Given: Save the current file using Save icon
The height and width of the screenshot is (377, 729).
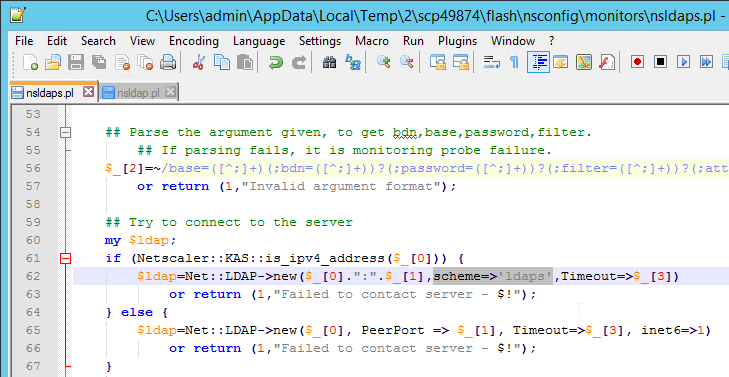Looking at the screenshot, I should (76, 62).
